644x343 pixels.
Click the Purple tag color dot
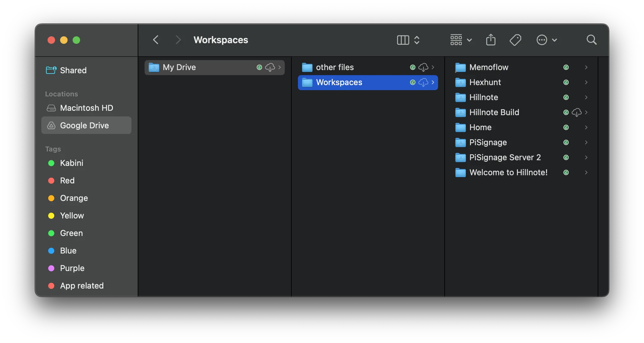(x=51, y=268)
